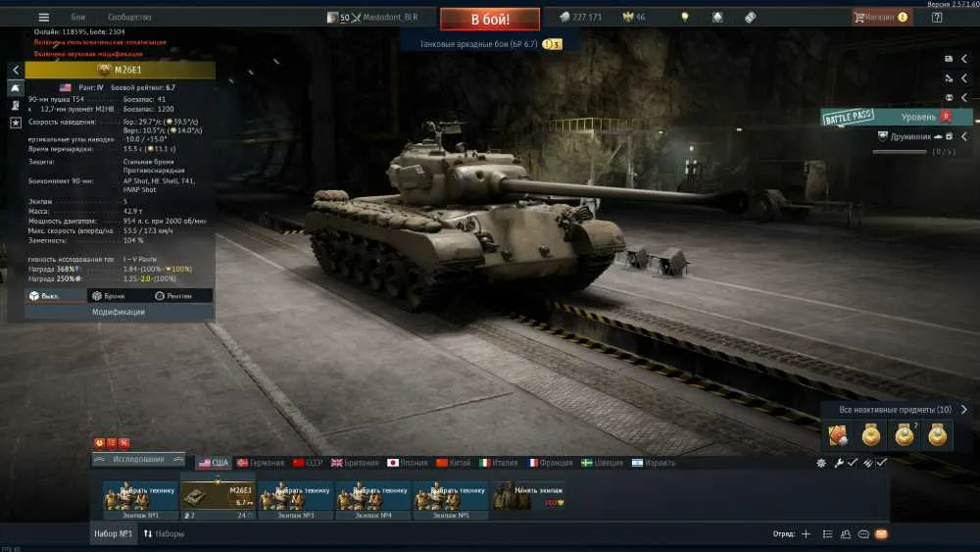Viewport: 980px width, 552px height.
Task: Collapse the M26E1 vehicle info panel arrow
Action: 16,70
